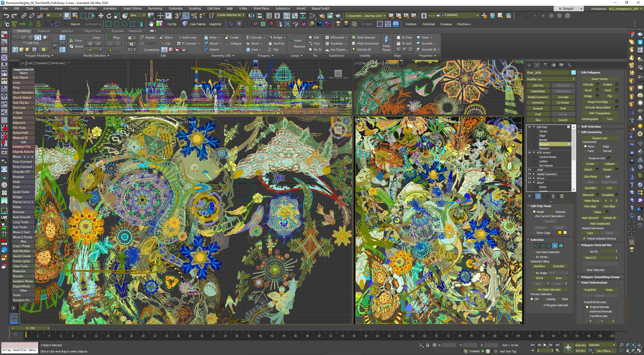
Task: Open the Modifier List dropdown
Action: (551, 79)
